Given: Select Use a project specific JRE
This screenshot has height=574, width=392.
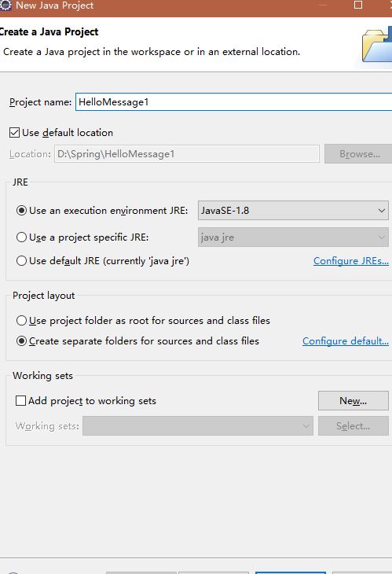Looking at the screenshot, I should (21, 237).
